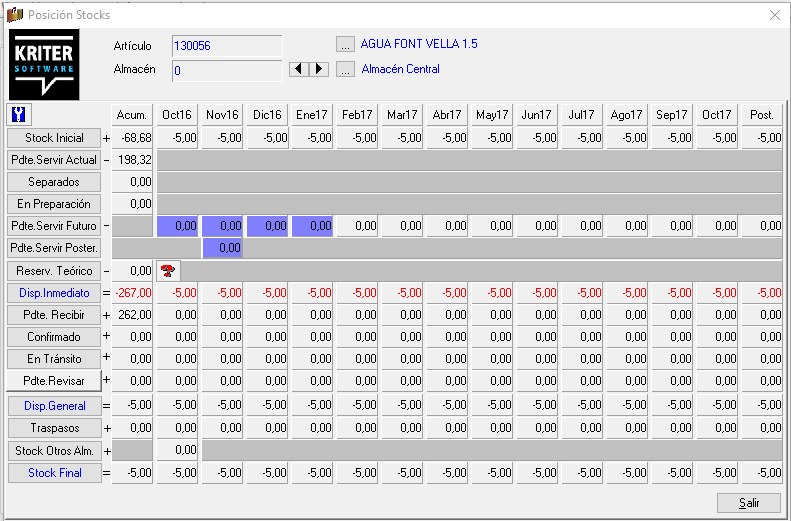The height and width of the screenshot is (521, 791).
Task: Open the Almacén lookup ellipsis button
Action: point(345,69)
